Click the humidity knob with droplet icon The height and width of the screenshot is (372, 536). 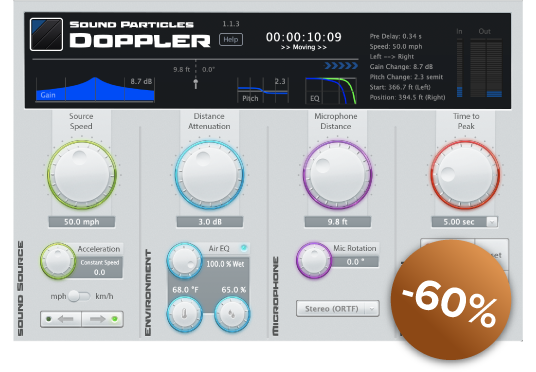click(x=232, y=314)
